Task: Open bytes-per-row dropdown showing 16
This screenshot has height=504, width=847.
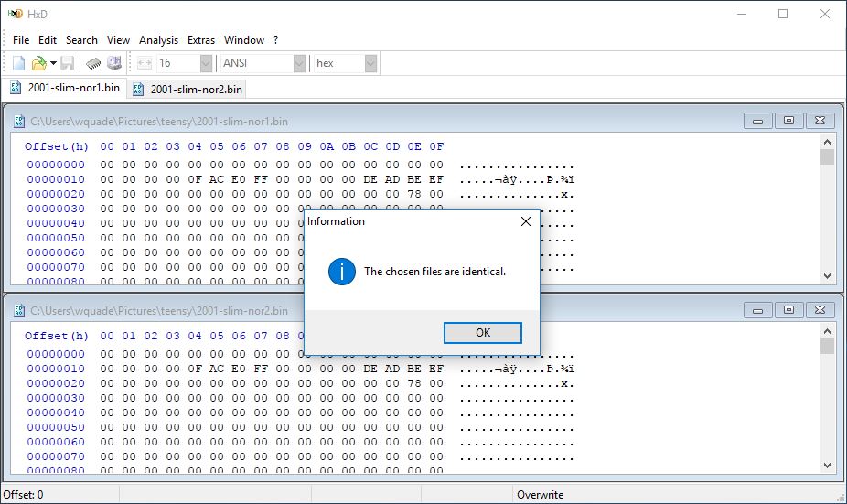Action: click(x=206, y=63)
